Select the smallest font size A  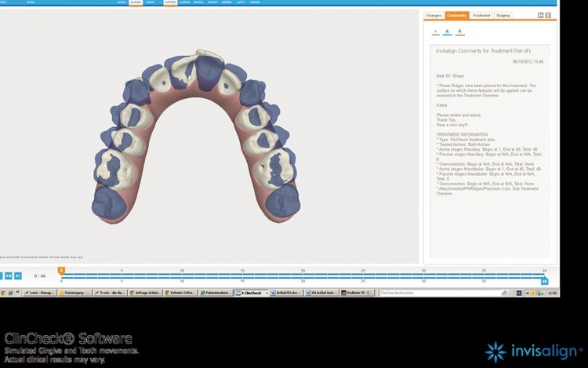pos(435,31)
